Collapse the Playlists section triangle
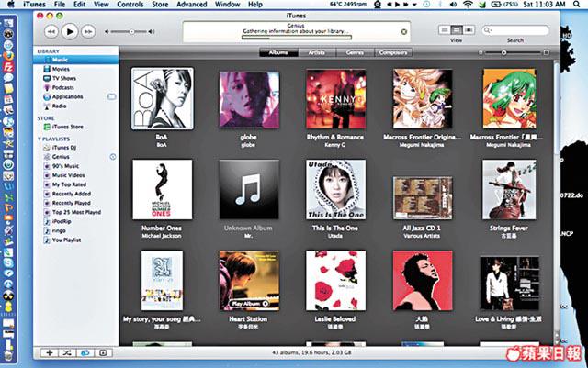The height and width of the screenshot is (368, 588). 40,139
